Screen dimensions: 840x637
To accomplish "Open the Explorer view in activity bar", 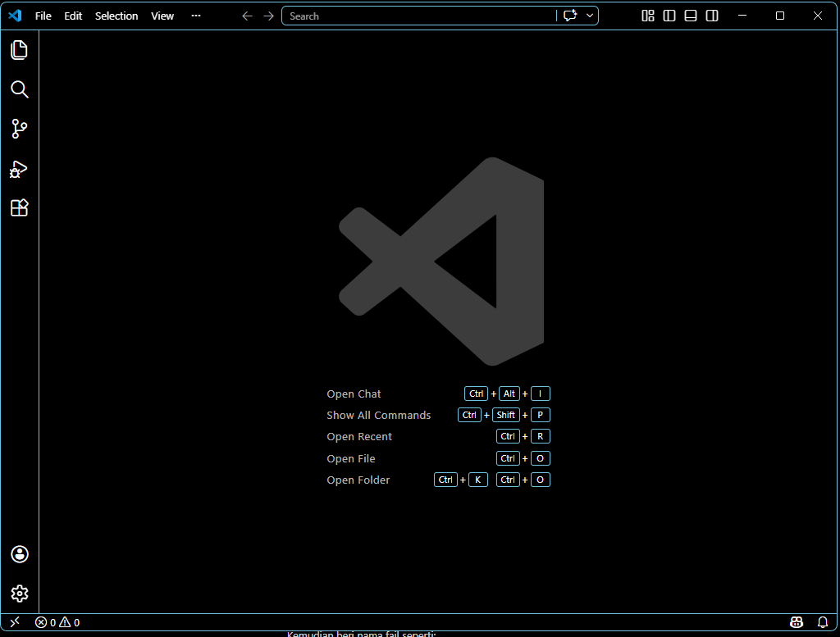I will (x=20, y=50).
